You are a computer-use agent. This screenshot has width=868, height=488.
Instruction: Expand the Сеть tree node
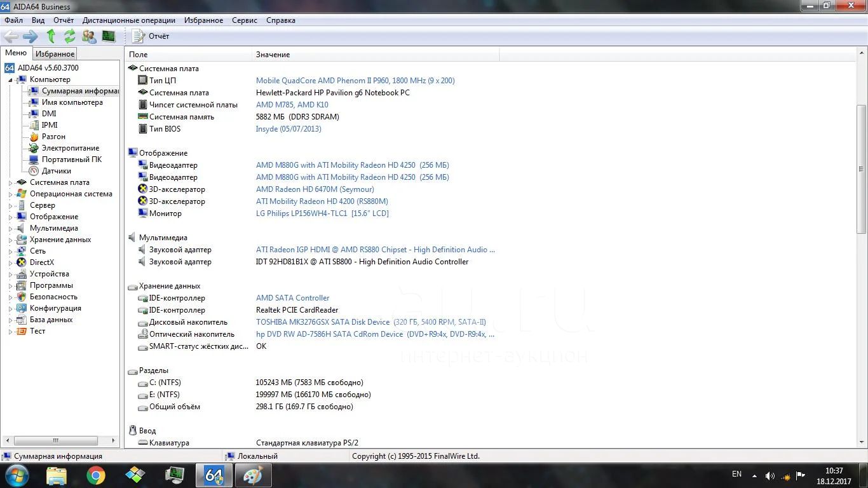pos(11,252)
